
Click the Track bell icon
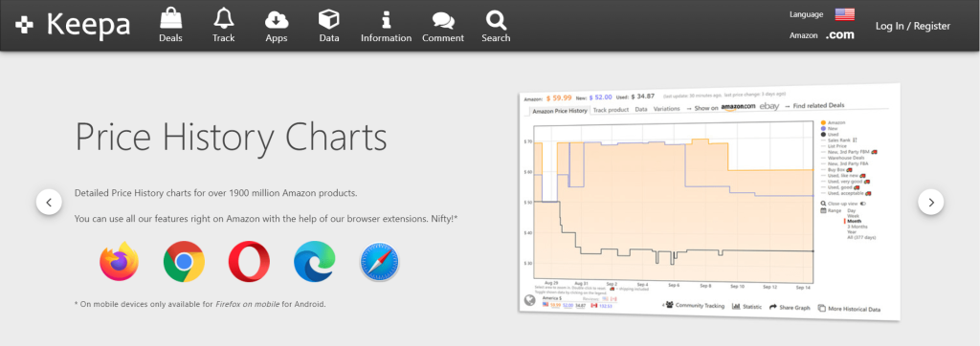click(223, 19)
